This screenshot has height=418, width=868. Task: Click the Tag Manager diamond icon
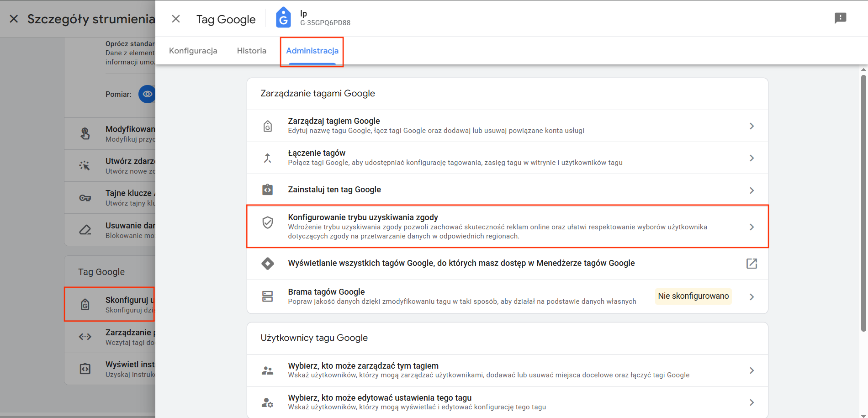tap(268, 264)
